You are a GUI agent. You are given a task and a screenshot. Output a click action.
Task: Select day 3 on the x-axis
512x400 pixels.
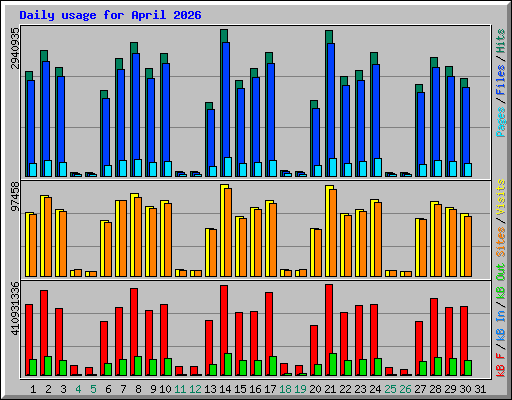coord(63,389)
